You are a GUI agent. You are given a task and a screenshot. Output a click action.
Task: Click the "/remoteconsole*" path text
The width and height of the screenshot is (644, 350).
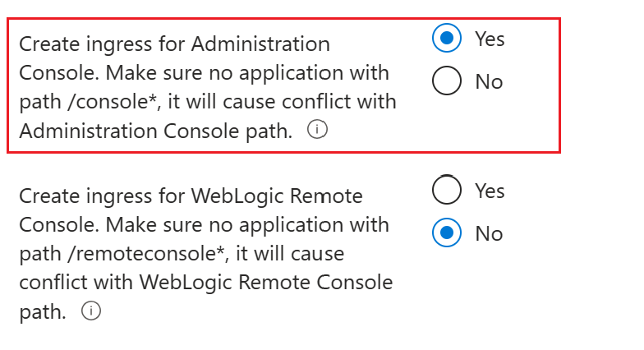pos(122,254)
